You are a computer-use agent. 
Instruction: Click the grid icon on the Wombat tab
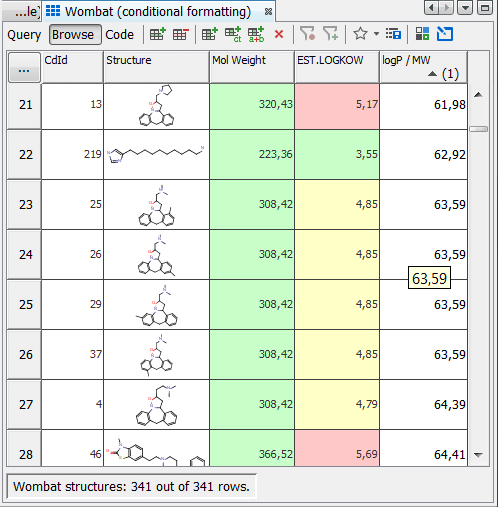(53, 11)
